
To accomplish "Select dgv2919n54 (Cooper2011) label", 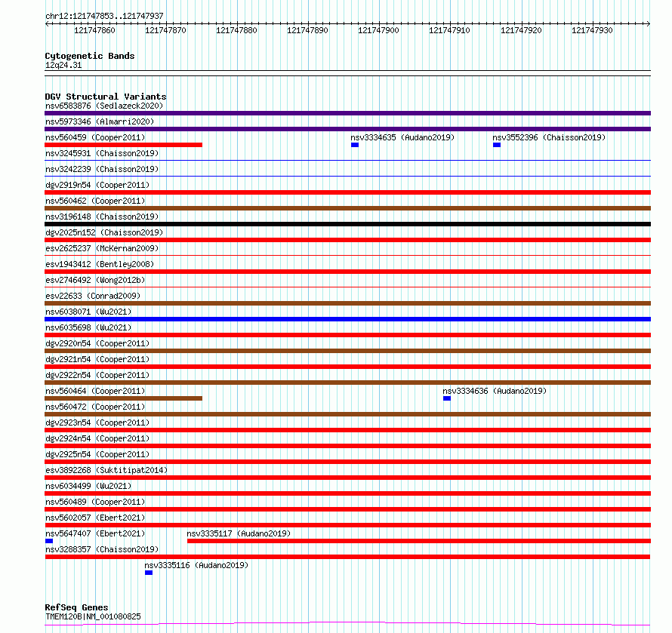I will (97, 185).
